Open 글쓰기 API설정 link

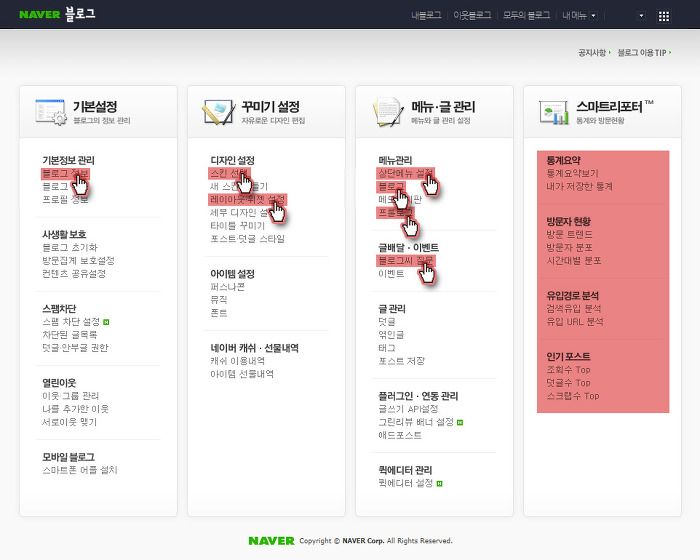click(408, 409)
